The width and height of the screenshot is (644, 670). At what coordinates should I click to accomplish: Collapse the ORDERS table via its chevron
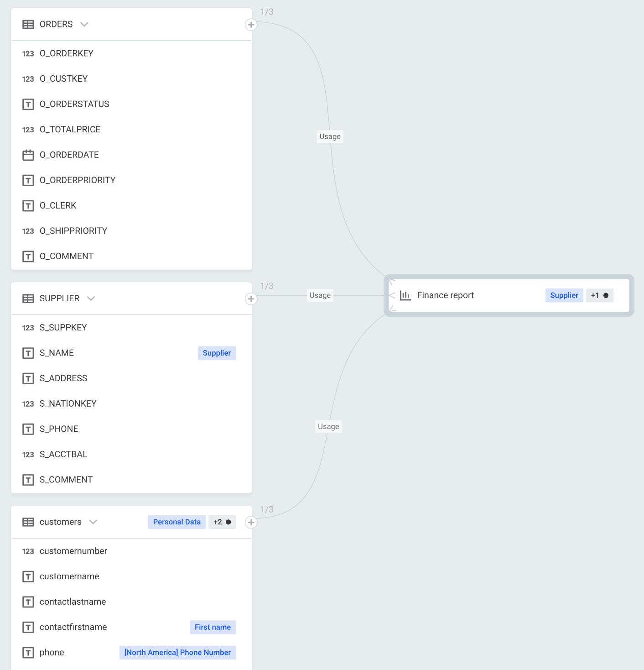[84, 24]
